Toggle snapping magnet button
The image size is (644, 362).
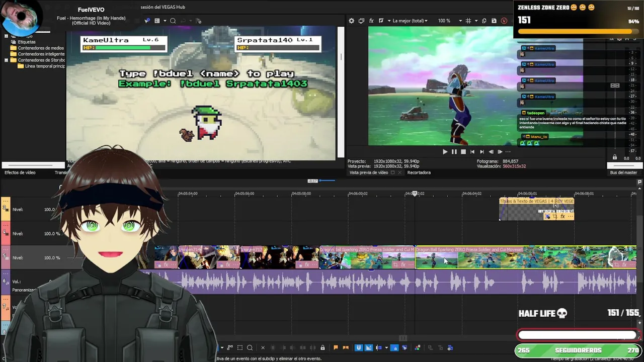point(358,347)
